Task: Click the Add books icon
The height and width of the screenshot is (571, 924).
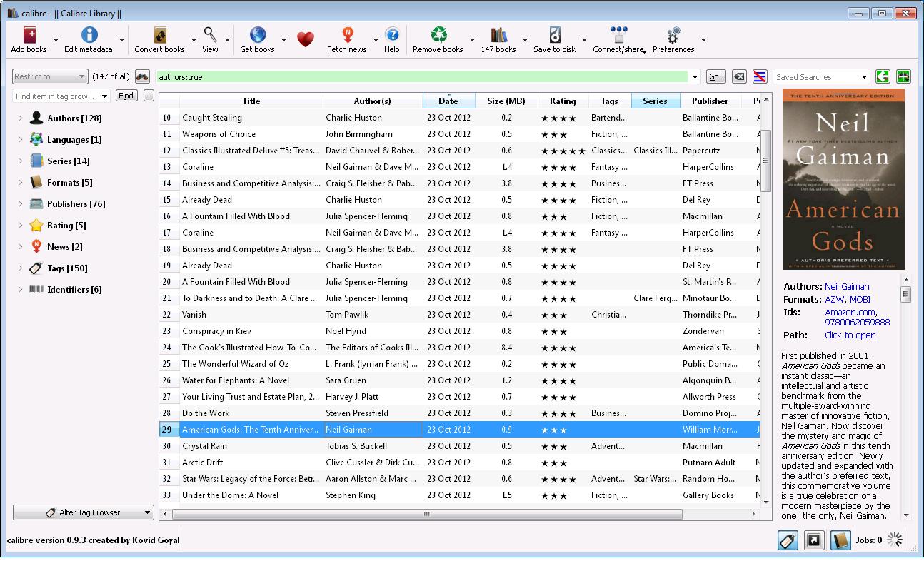Action: tap(29, 35)
